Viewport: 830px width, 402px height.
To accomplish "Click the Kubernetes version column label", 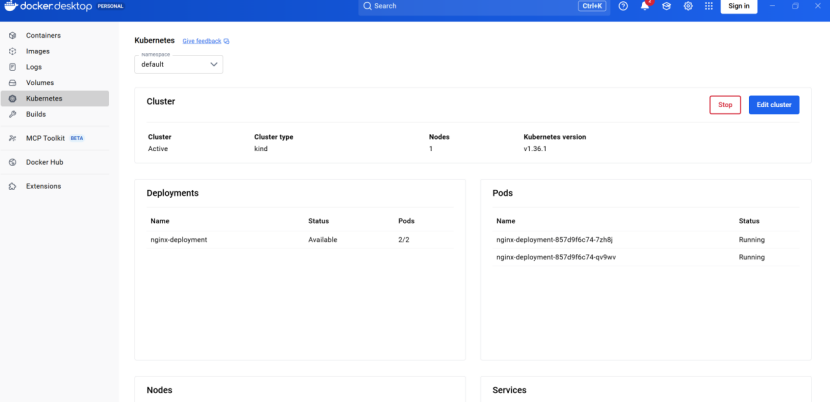I will click(x=555, y=137).
